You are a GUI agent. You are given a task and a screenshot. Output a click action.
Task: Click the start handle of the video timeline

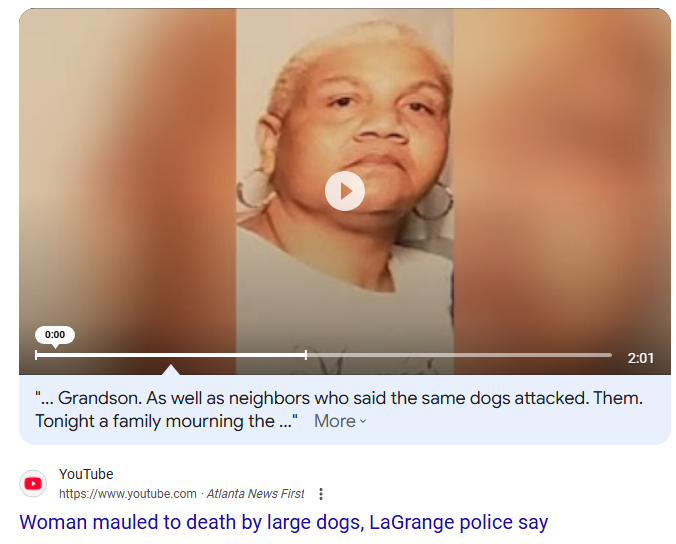(x=36, y=355)
